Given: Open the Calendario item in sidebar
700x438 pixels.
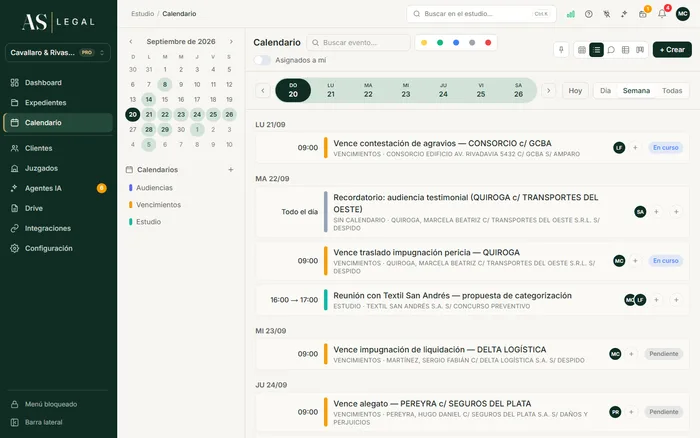Looking at the screenshot, I should 58,123.
